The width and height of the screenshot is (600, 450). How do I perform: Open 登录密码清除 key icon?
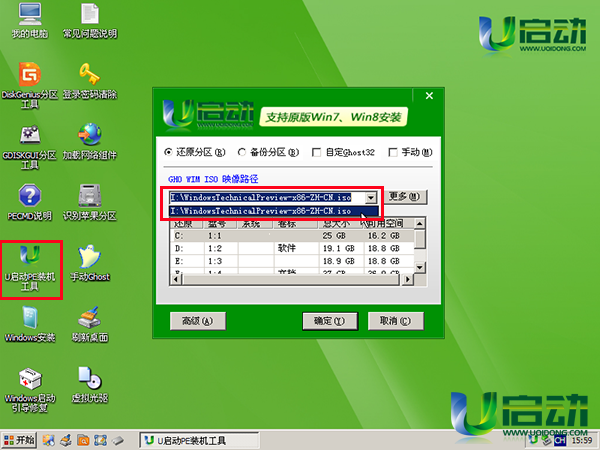pyautogui.click(x=90, y=81)
